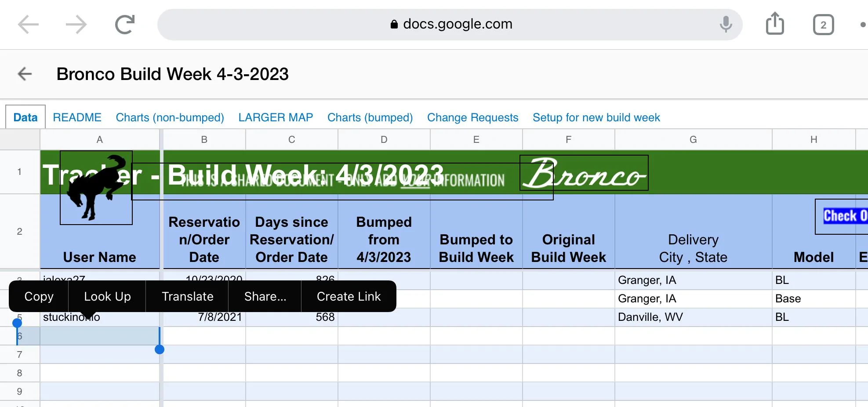Choose Share... in the context menu

pos(265,296)
